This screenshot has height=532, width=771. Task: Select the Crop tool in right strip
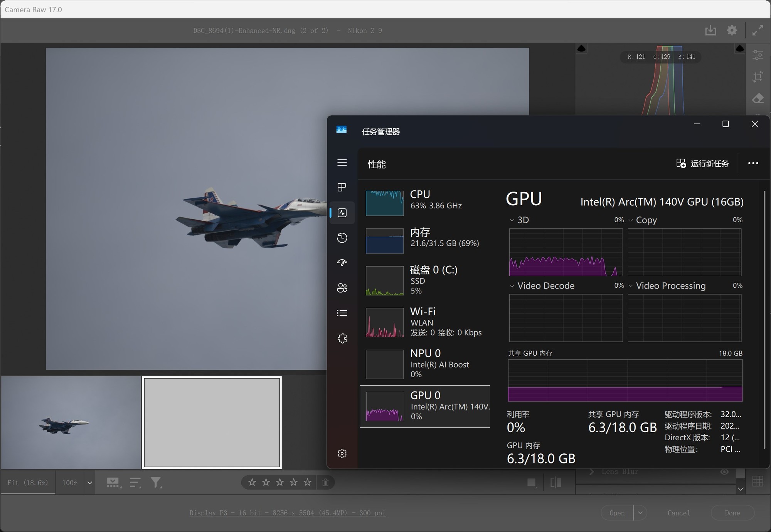758,77
